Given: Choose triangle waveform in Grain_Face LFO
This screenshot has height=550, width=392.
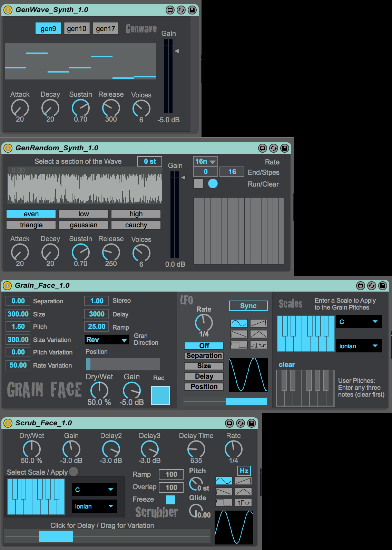Looking at the screenshot, I should coord(258,334).
